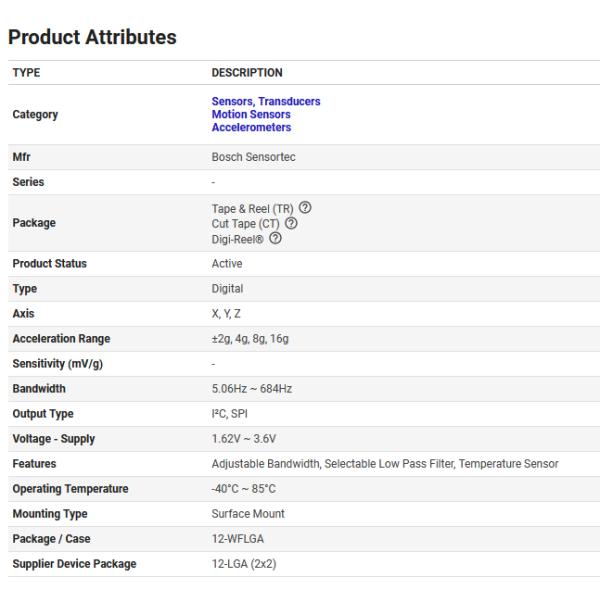Click the help icon beside Cut Tape (CT)
600x600 pixels.
click(291, 222)
